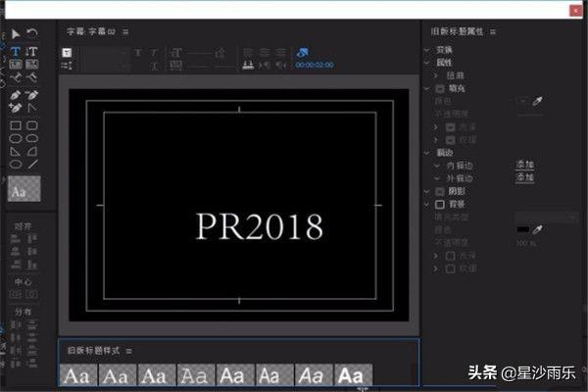Select the Vertical Path Type tool
This screenshot has width=588, height=392.
(32, 78)
